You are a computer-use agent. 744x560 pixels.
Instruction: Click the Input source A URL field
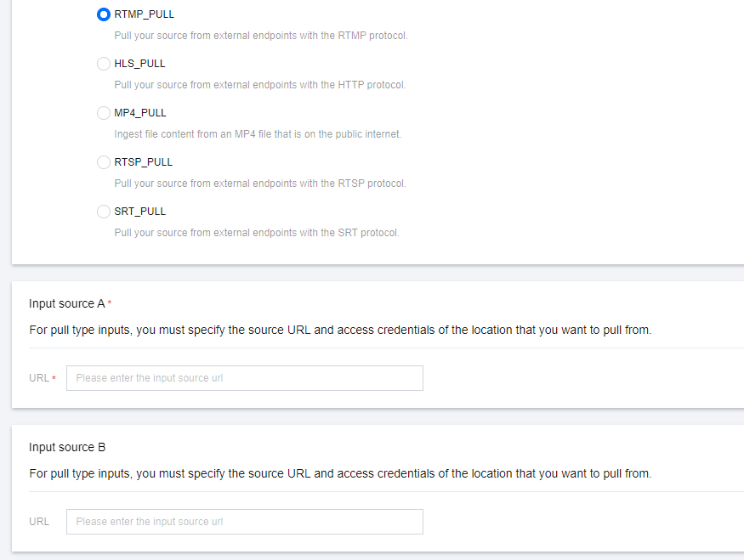[x=245, y=378]
